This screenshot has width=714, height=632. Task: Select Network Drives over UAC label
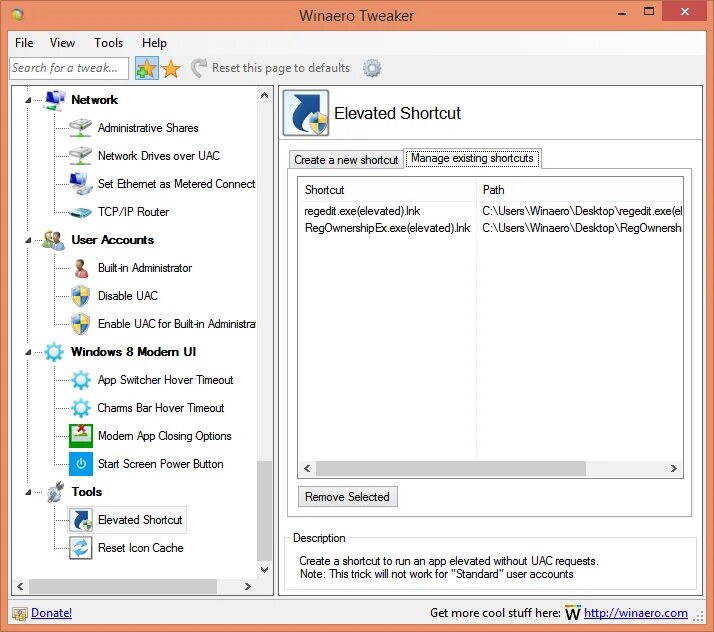point(159,156)
